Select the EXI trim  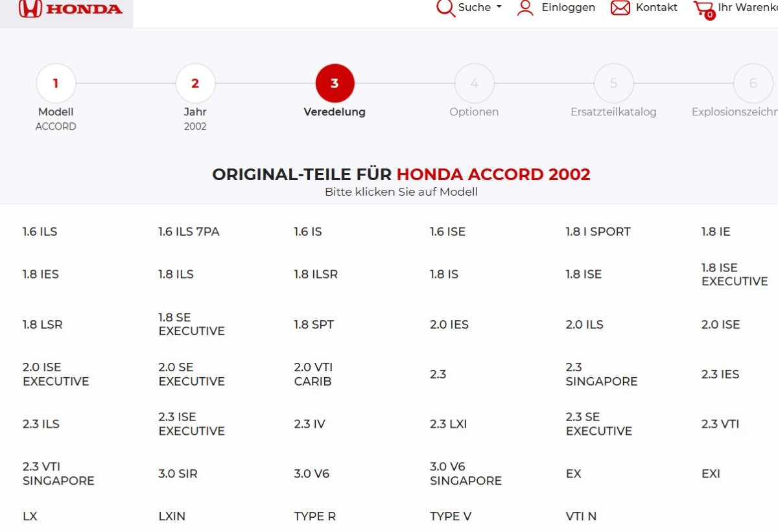[711, 474]
